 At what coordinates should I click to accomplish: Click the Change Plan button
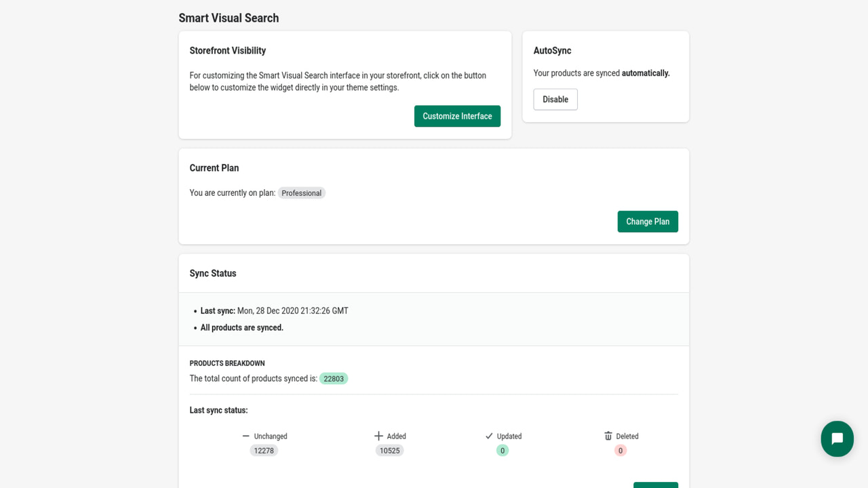point(648,222)
